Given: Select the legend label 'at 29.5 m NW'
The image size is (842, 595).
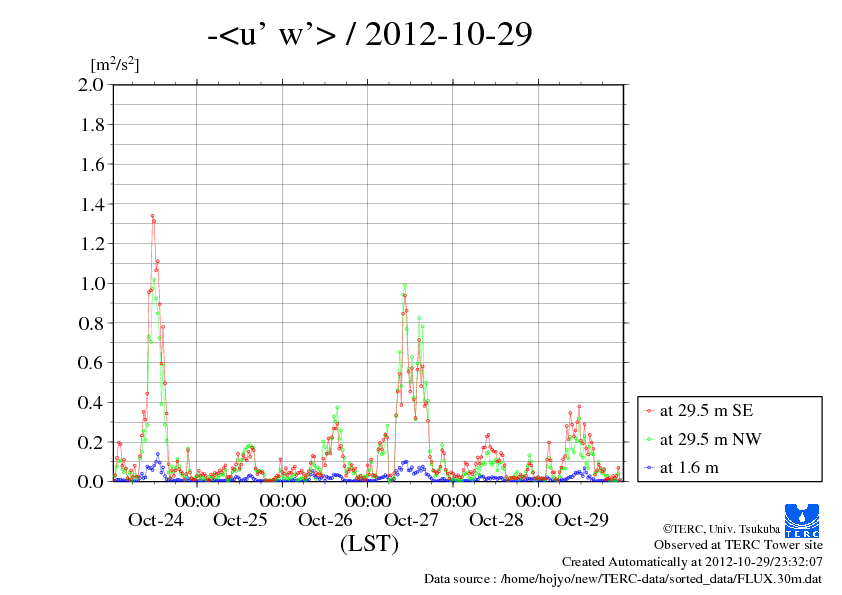Looking at the screenshot, I should point(710,439).
